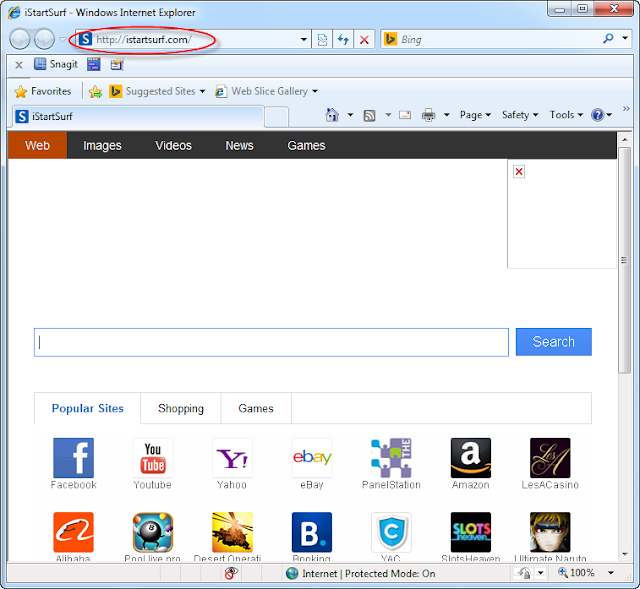
Task: Expand the Suggested Sites dropdown
Action: click(202, 91)
